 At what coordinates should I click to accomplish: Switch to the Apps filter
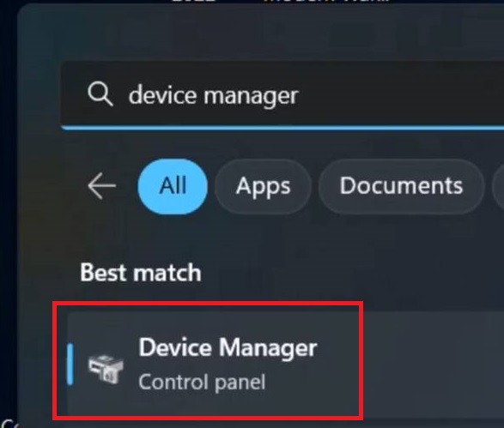tap(263, 186)
